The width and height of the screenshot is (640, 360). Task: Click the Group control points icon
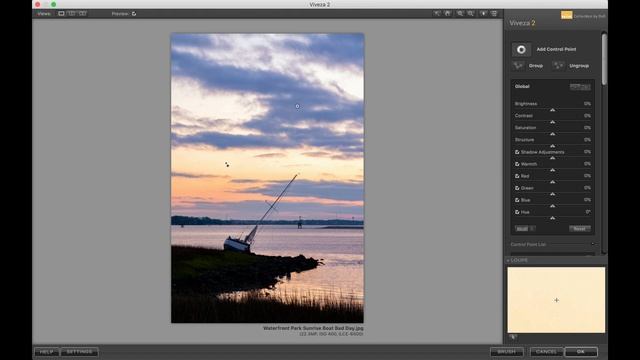[x=518, y=66]
